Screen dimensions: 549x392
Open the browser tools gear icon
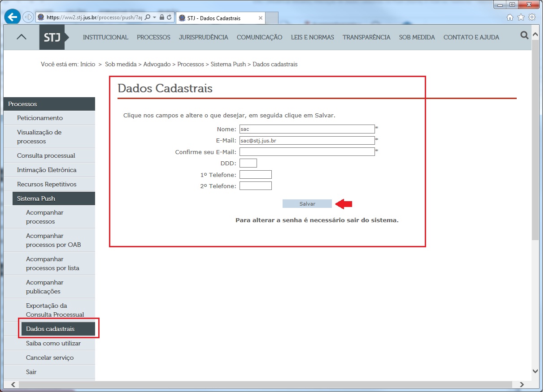pos(532,17)
